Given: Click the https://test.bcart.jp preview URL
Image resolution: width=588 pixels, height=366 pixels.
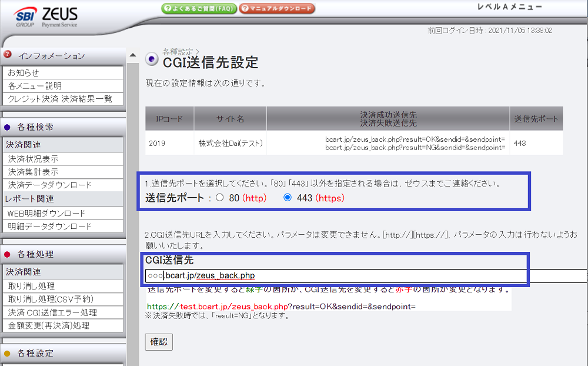Looking at the screenshot, I should click(x=281, y=307).
